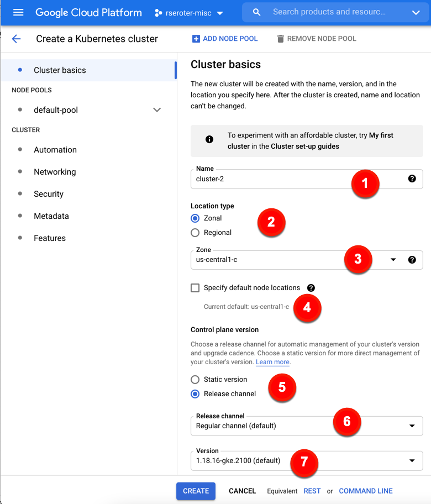Open the Zone dropdown
The height and width of the screenshot is (504, 431).
pos(393,260)
